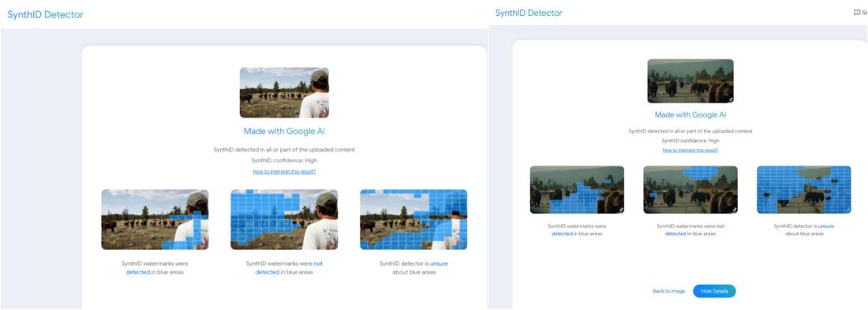Viewport: 868px width, 310px height.
Task: Click expand icon on bison road 'not detected' thumbnail
Action: (734, 209)
